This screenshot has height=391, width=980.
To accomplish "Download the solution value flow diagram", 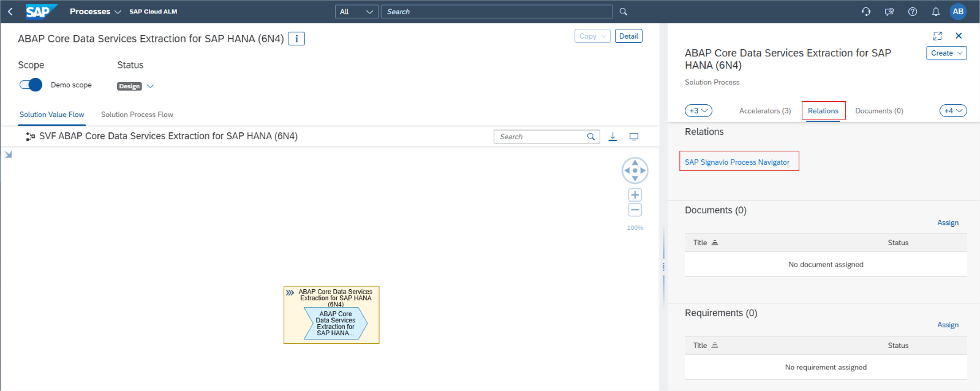I will pyautogui.click(x=612, y=137).
